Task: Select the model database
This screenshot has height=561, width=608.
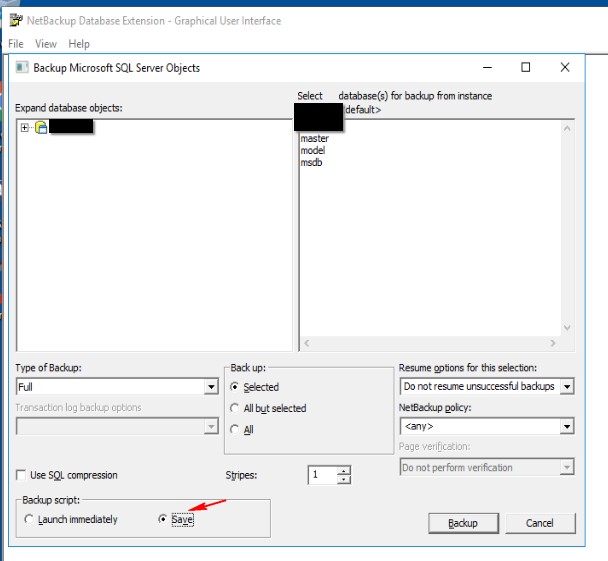Action: (x=313, y=150)
